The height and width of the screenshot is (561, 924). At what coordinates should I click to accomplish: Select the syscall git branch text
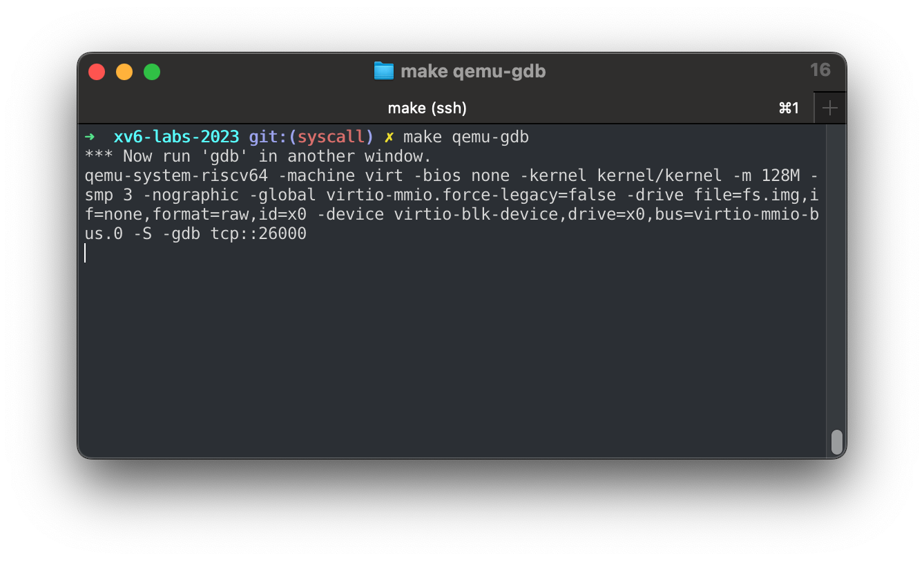click(x=331, y=137)
